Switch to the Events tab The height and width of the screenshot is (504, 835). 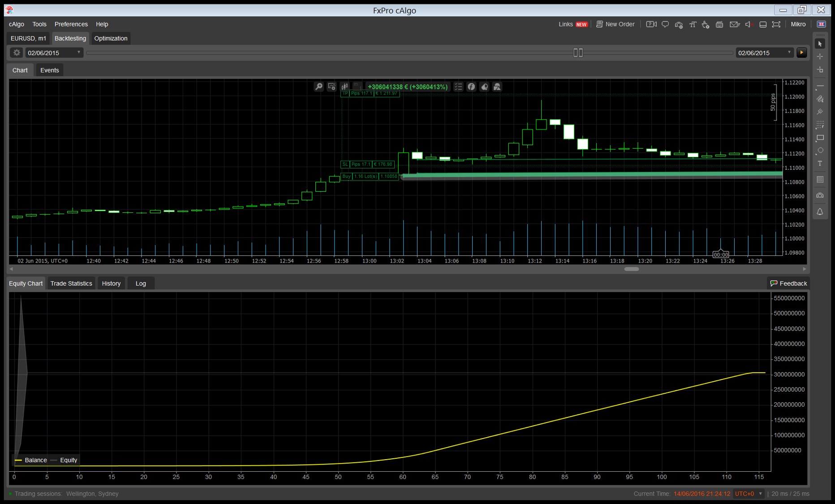(x=49, y=70)
